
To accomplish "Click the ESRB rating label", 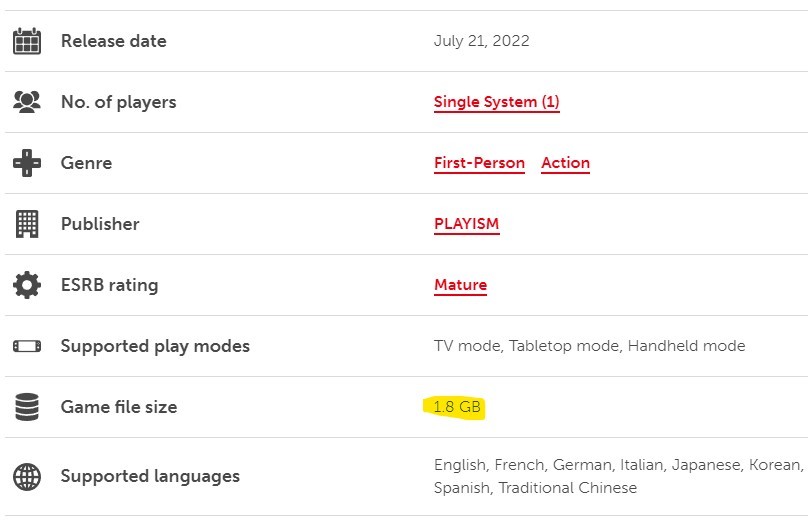I will click(109, 285).
